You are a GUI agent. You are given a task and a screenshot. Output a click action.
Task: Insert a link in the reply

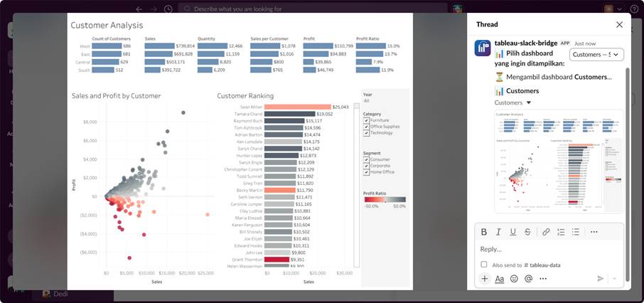[546, 232]
